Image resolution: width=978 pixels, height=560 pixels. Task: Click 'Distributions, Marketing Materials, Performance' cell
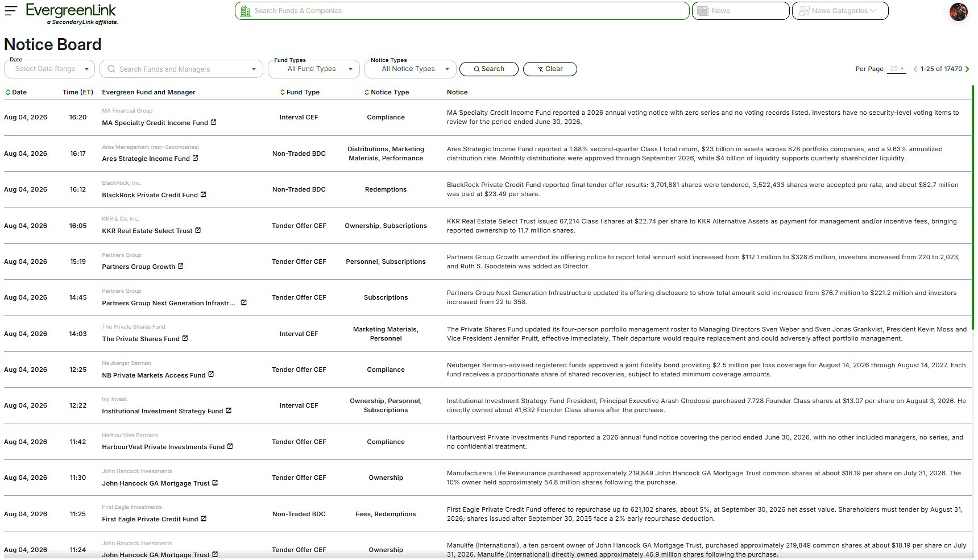[386, 154]
